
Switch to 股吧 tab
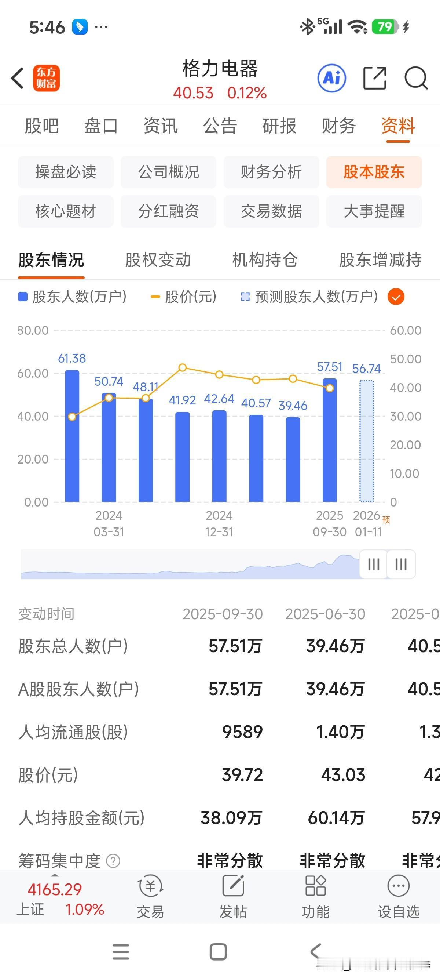(x=41, y=126)
